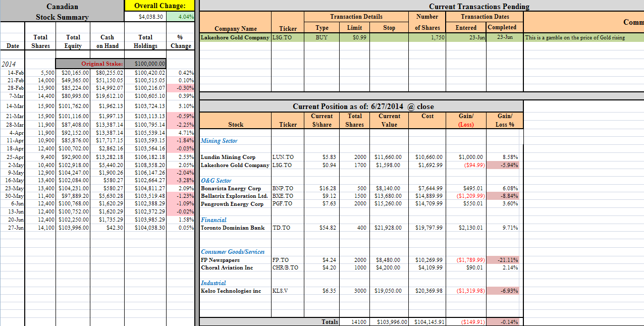Click the Choral Aviation Inc stock name

click(227, 267)
